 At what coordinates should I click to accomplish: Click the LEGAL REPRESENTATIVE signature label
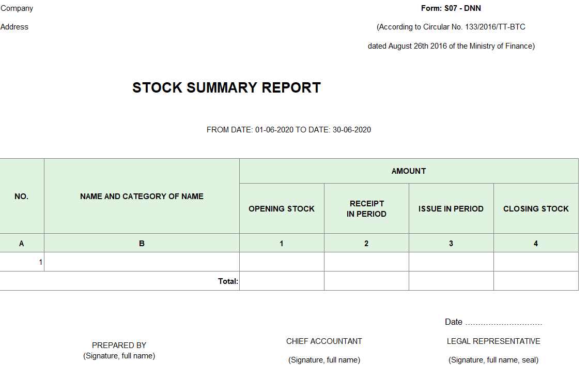coord(493,341)
